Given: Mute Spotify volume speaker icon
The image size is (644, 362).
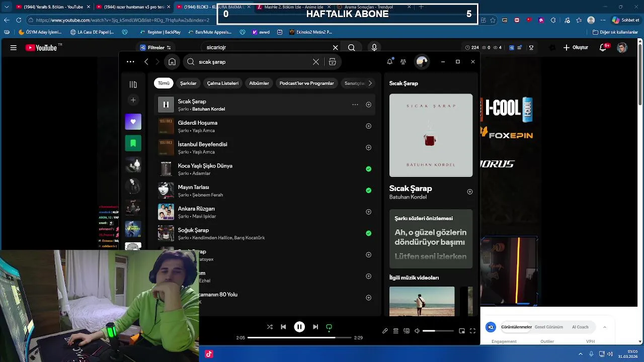Looking at the screenshot, I should (417, 331).
